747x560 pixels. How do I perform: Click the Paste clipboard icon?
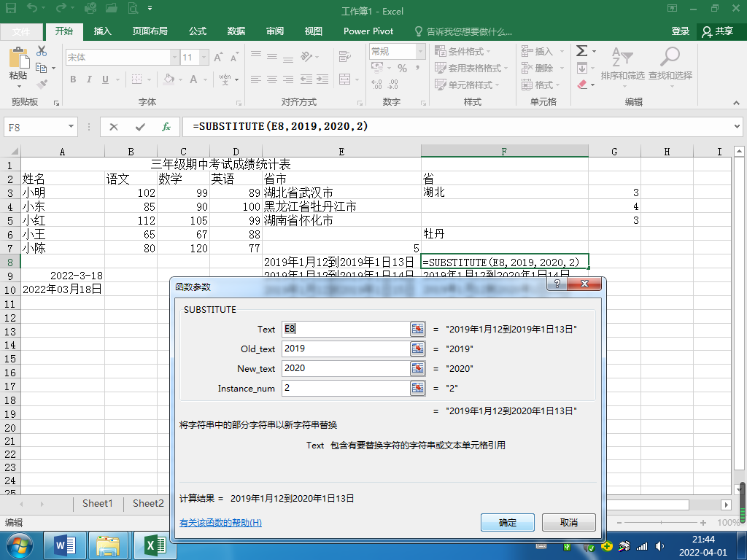pyautogui.click(x=19, y=58)
